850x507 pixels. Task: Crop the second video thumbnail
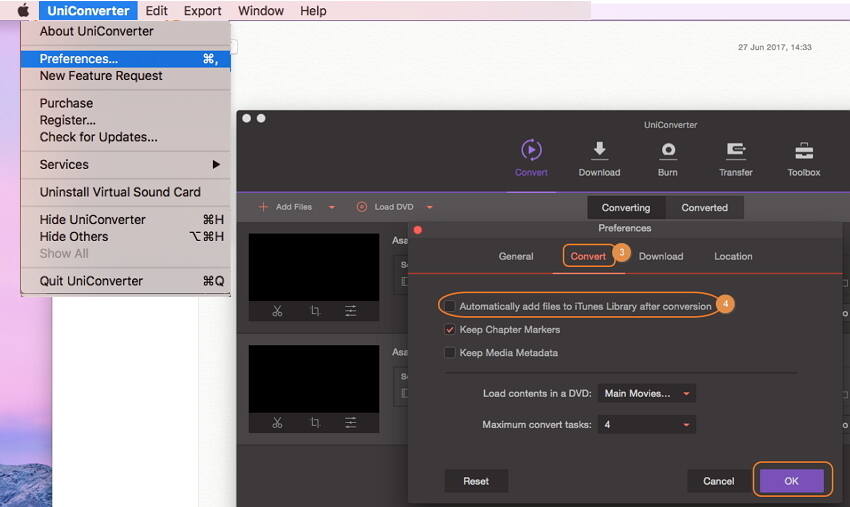[315, 422]
